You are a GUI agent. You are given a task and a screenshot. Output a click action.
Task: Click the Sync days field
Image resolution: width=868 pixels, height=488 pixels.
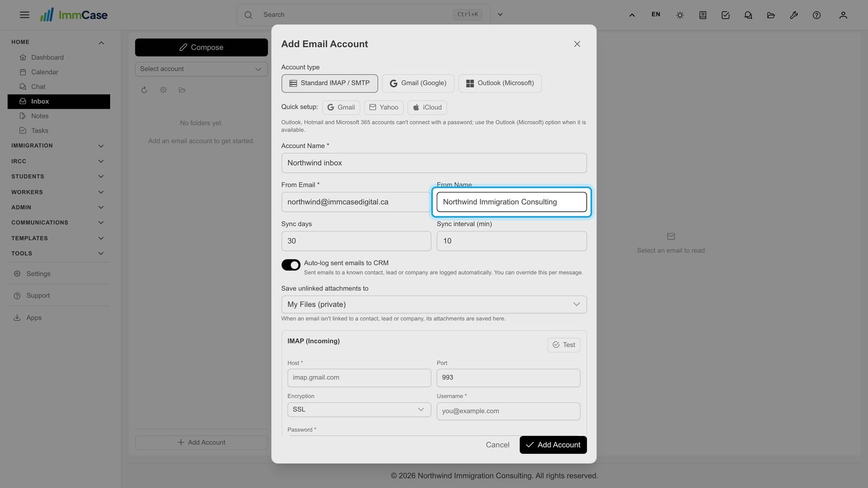[356, 241]
